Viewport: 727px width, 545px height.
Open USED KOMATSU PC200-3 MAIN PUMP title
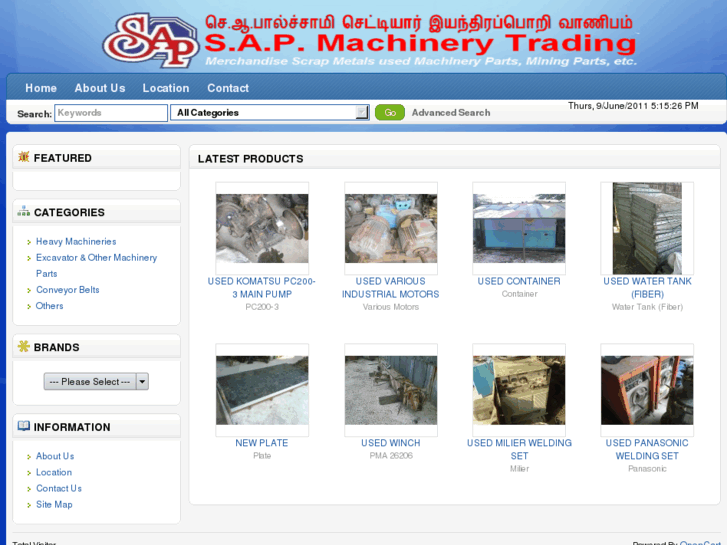[261, 288]
